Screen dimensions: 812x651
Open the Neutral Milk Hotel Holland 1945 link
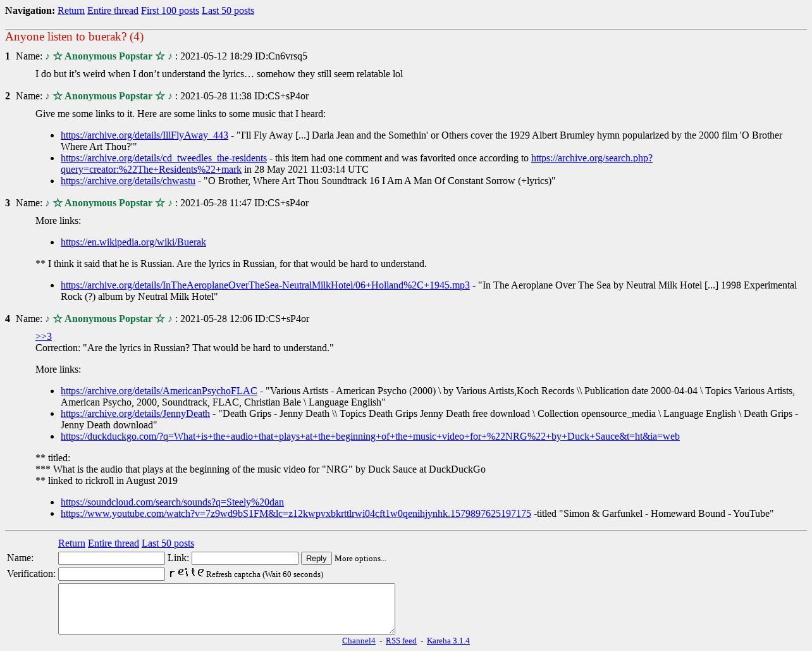tap(265, 285)
